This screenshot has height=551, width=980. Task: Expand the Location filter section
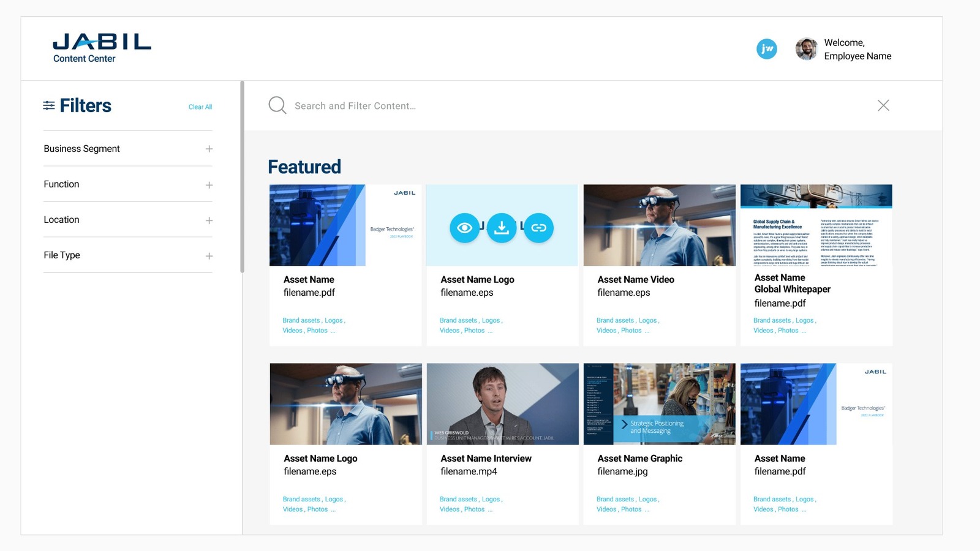pos(209,220)
